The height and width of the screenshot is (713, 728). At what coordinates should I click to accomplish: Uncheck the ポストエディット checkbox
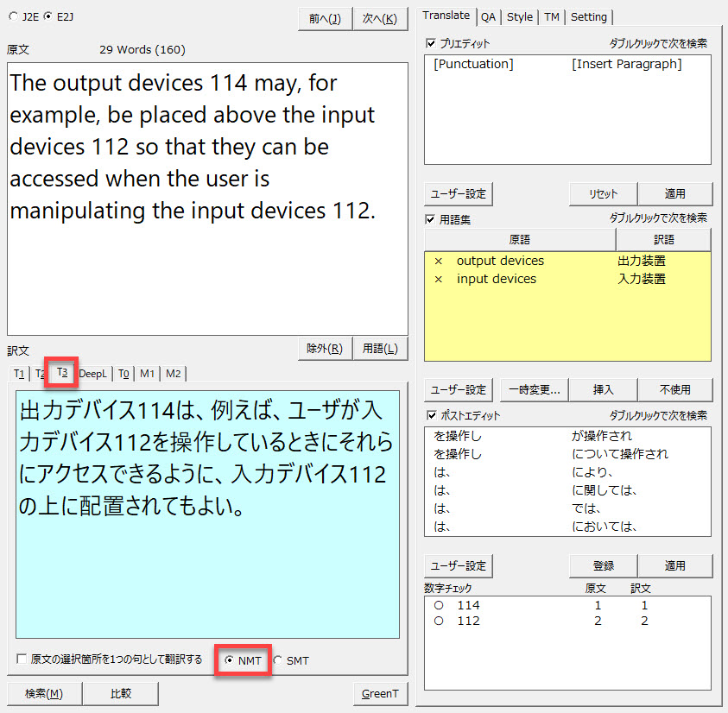point(431,415)
